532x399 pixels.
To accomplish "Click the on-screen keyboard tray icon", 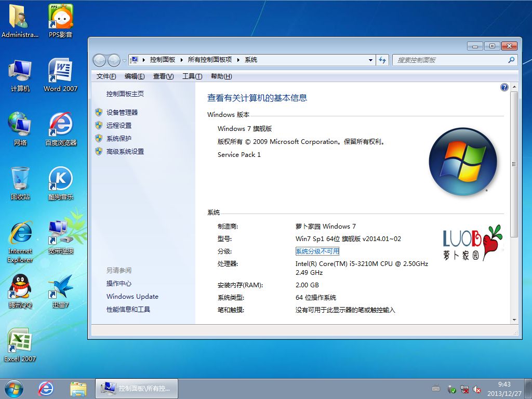I will (x=436, y=389).
